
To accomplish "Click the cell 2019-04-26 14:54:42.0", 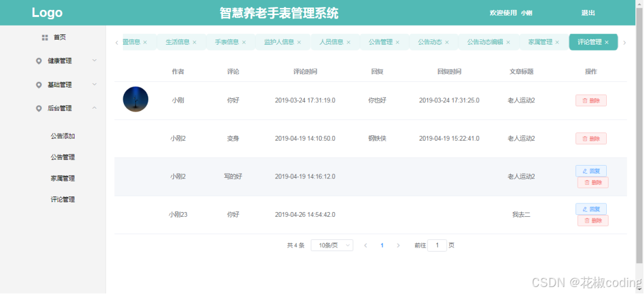I will (x=305, y=215).
